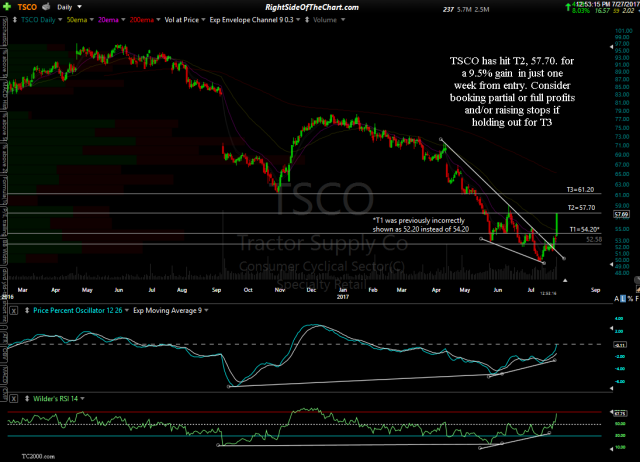Open the Daily timeframe dropdown arrow
This screenshot has width=640, height=462.
click(80, 7)
